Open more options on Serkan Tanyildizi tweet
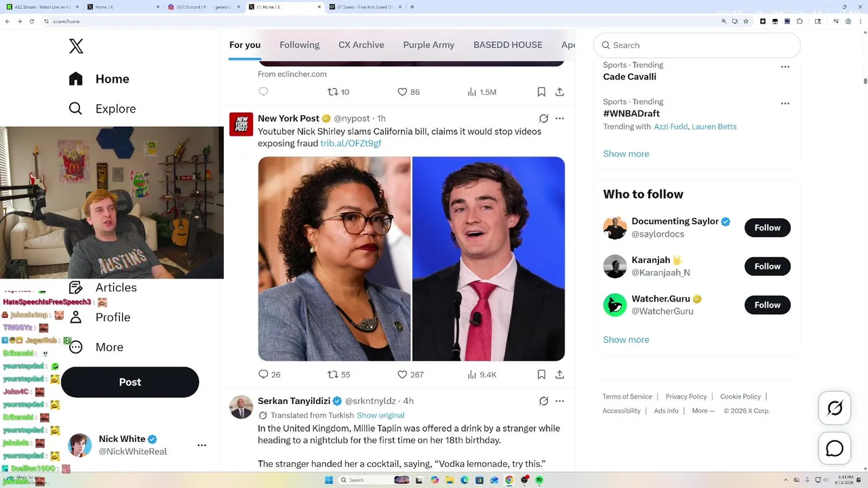 coord(559,401)
